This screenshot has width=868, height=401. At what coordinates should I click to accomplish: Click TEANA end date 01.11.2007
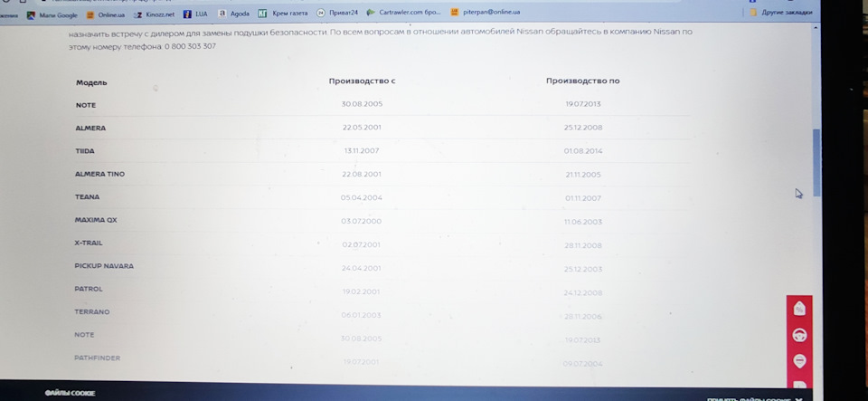coord(583,198)
